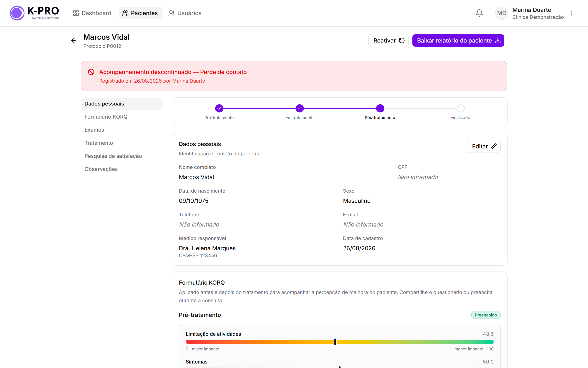Image resolution: width=588 pixels, height=368 pixels.
Task: Select Dados pessoais in the side menu
Action: coord(121,104)
